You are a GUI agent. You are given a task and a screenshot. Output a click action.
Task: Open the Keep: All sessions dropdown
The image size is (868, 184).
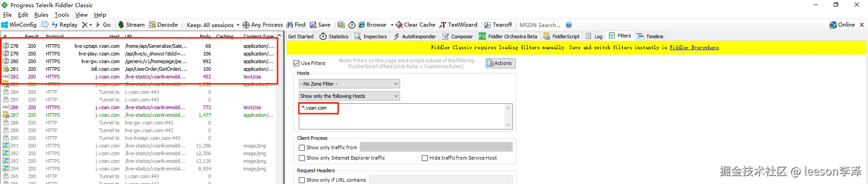(213, 25)
